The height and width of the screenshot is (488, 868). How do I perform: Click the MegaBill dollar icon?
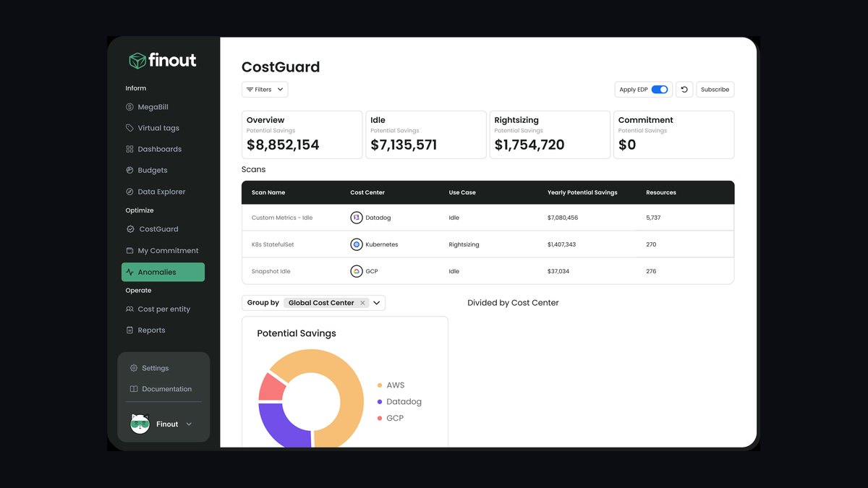[x=130, y=107]
